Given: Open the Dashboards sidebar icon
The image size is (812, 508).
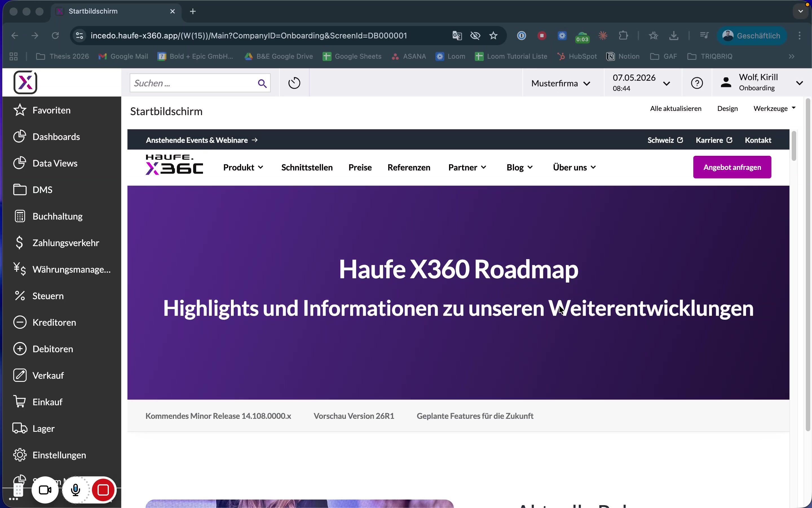Looking at the screenshot, I should [x=20, y=136].
